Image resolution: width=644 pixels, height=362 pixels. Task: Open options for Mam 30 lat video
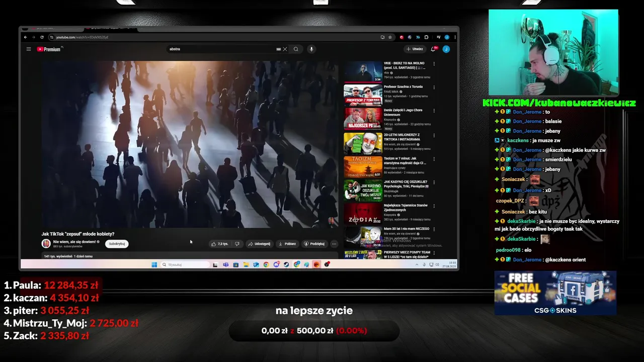click(434, 229)
